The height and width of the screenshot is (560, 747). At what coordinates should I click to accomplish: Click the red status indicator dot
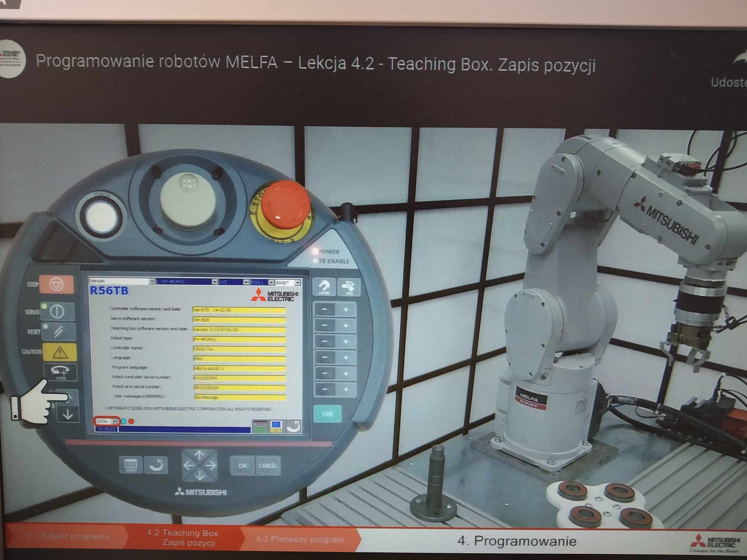131,421
